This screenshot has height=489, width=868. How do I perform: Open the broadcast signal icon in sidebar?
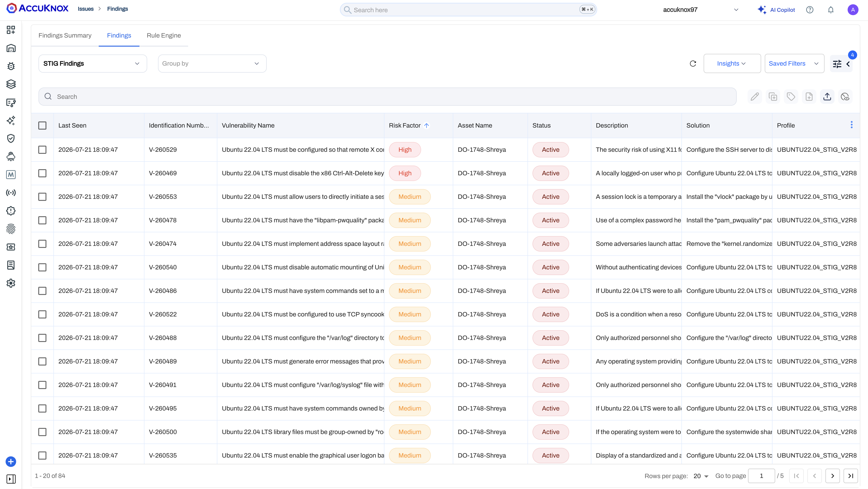pos(11,193)
